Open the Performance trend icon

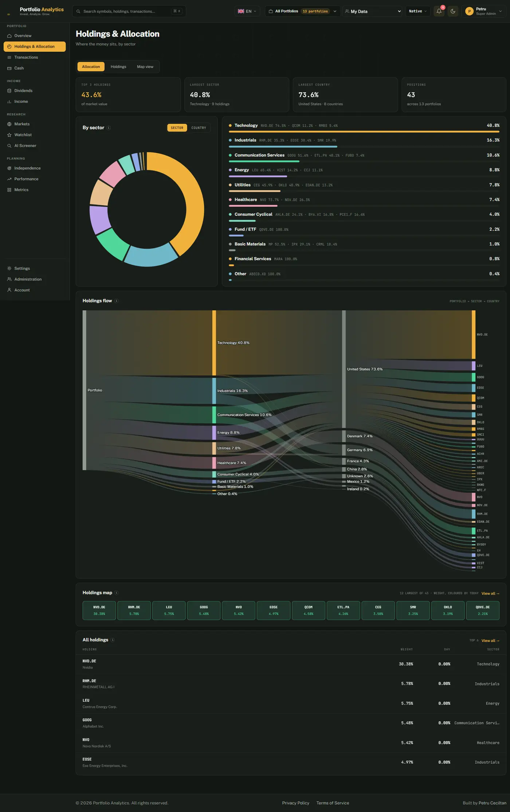click(9, 179)
